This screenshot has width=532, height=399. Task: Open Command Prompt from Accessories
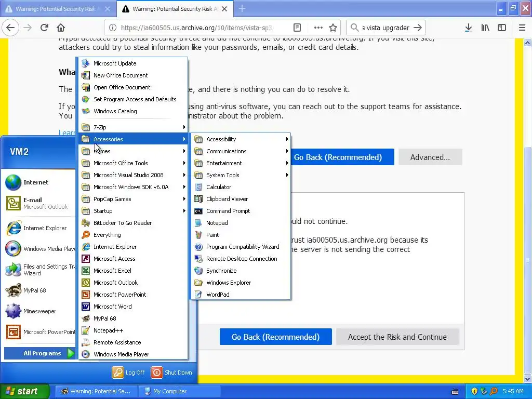(x=241, y=211)
